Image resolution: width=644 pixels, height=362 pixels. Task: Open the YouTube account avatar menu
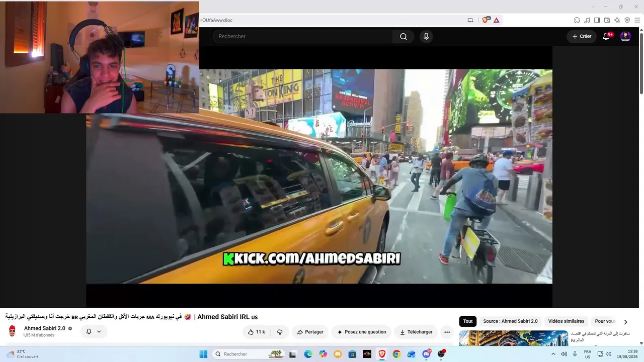point(625,36)
